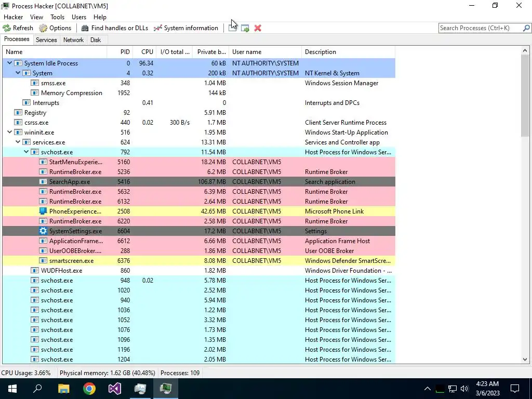Click the green Refresh arrows icon
The width and height of the screenshot is (532, 399).
pos(7,28)
